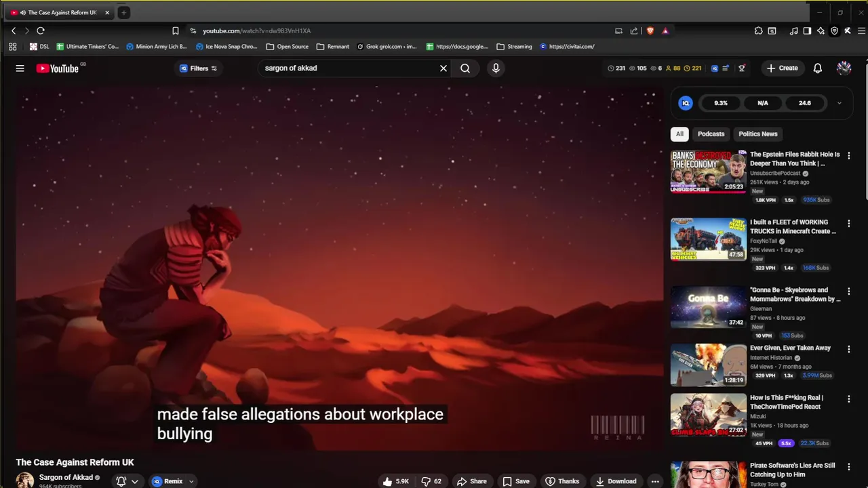Click the address bar URL
Viewport: 868px width, 488px height.
pos(256,30)
